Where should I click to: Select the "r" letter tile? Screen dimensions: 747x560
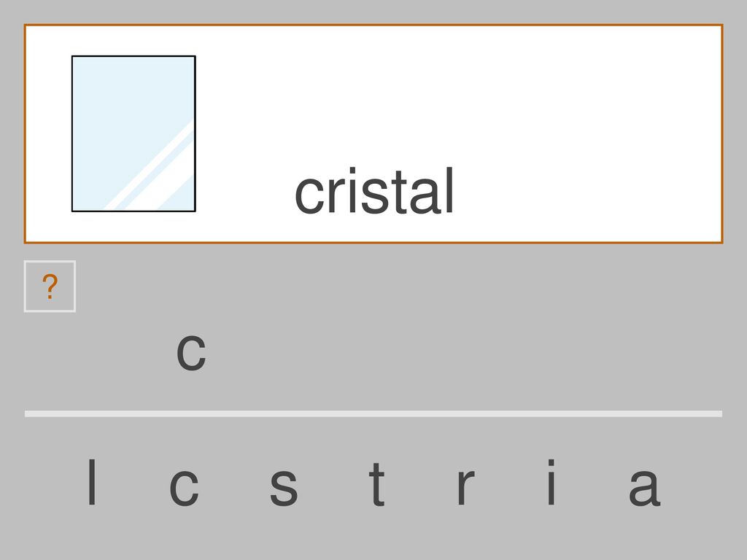coord(465,487)
